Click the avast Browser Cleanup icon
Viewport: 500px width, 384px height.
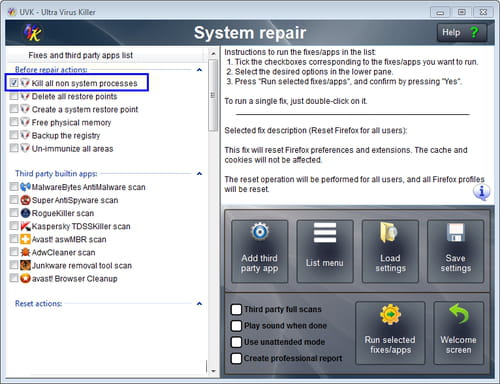25,278
